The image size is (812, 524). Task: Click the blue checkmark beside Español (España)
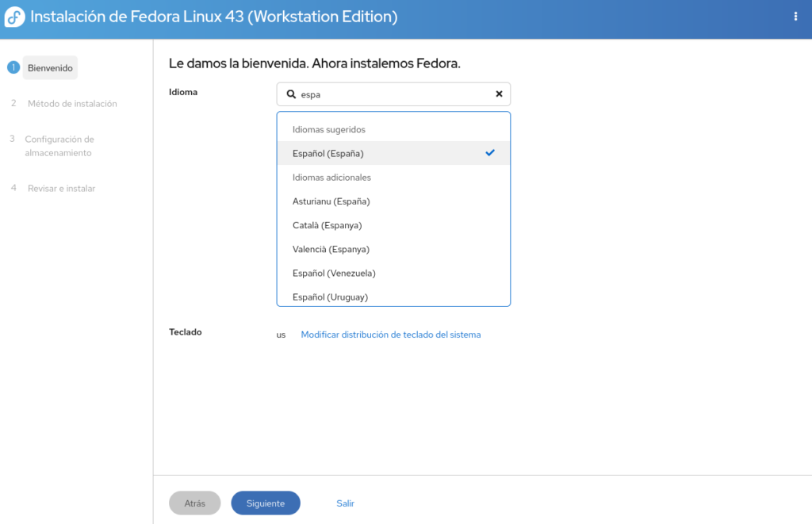[490, 153]
